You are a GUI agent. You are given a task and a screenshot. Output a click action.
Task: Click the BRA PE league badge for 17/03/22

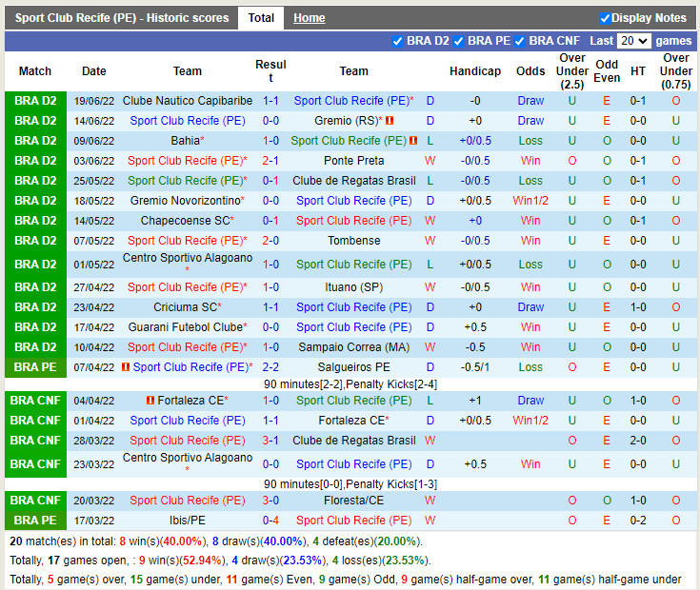pyautogui.click(x=35, y=521)
